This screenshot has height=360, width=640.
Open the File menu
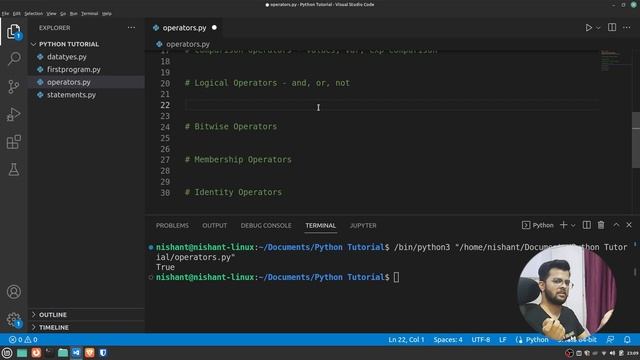pyautogui.click(x=5, y=13)
